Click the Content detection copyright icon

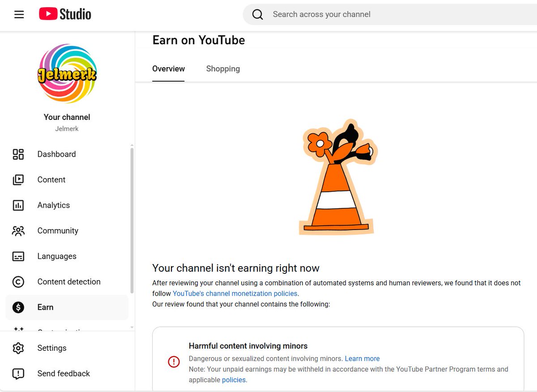point(18,282)
